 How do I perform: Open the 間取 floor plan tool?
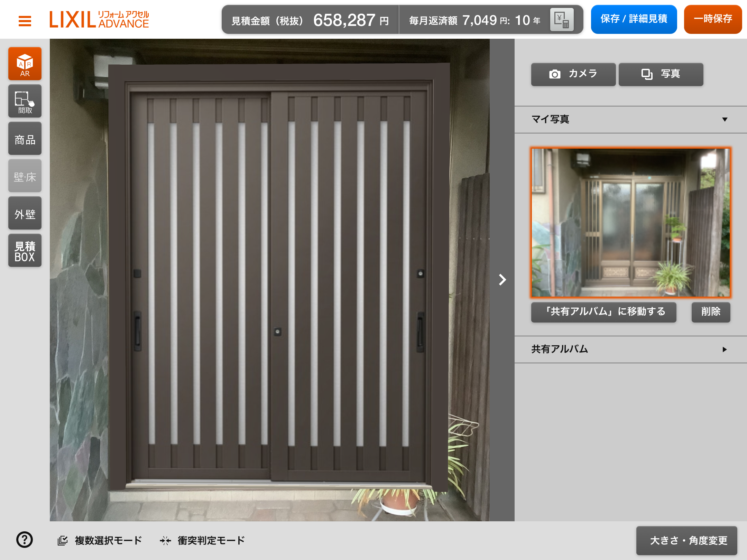(25, 101)
